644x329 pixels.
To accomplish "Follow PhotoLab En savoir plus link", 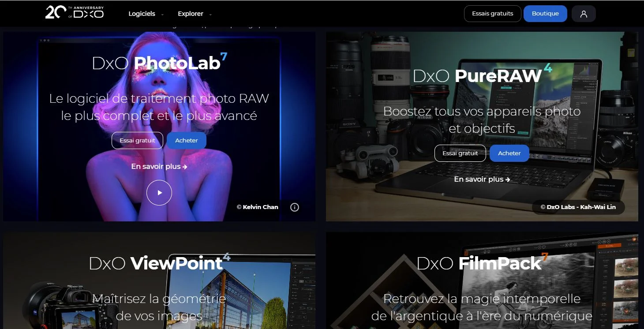I will point(159,167).
